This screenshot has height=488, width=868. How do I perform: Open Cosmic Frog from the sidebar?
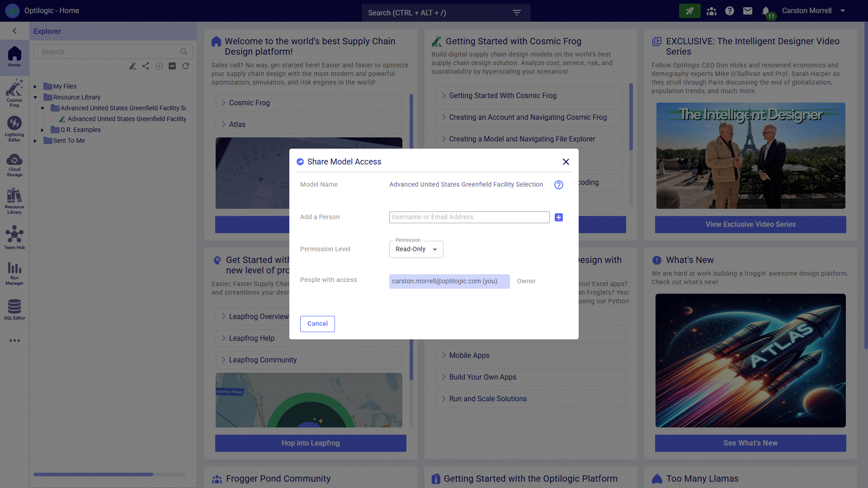click(x=14, y=93)
